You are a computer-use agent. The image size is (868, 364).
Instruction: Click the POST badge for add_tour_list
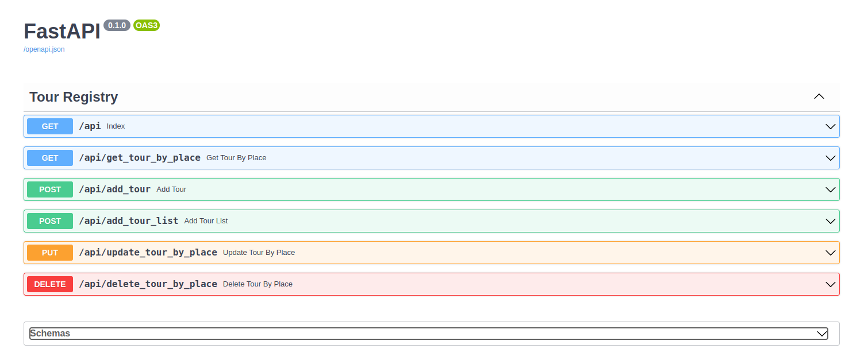click(x=50, y=221)
